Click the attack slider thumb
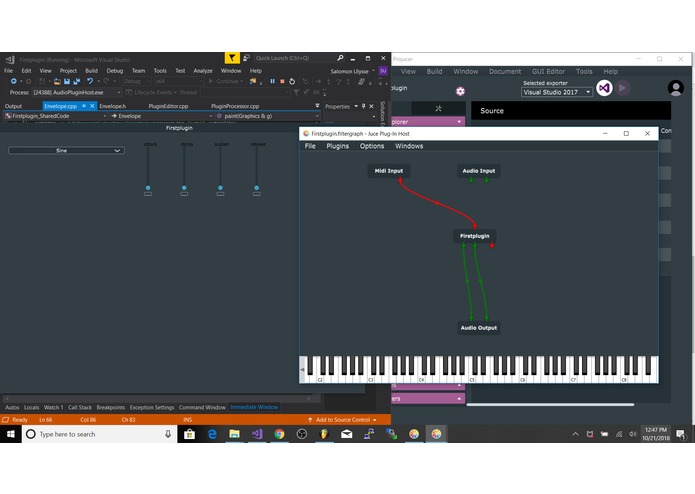Image resolution: width=695 pixels, height=494 pixels. click(148, 188)
